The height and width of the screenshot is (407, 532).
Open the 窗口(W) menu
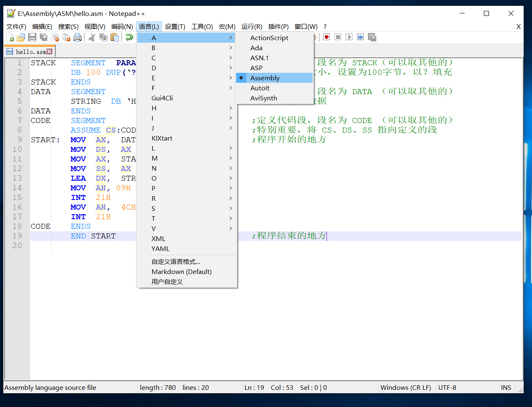click(306, 26)
